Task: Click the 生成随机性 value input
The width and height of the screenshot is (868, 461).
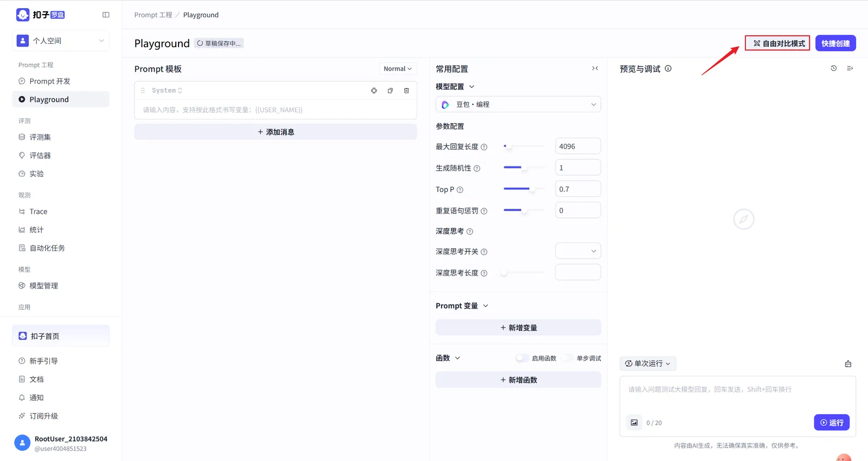Action: pos(578,168)
